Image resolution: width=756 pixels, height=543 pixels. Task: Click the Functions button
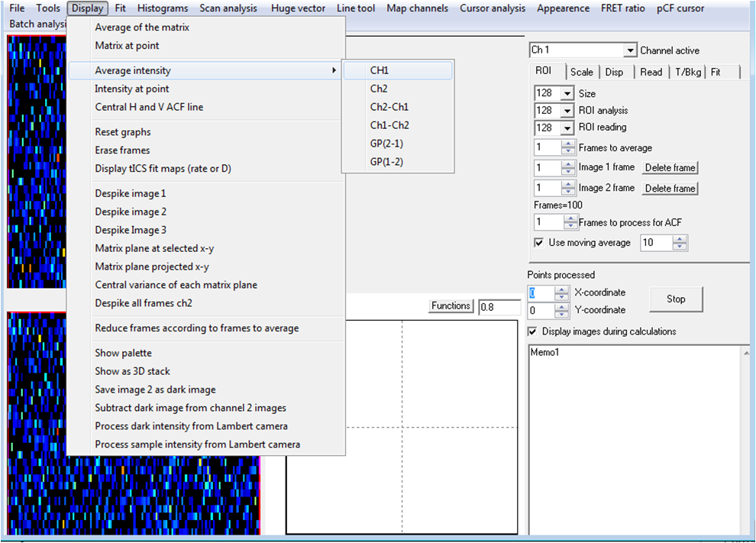tap(451, 306)
